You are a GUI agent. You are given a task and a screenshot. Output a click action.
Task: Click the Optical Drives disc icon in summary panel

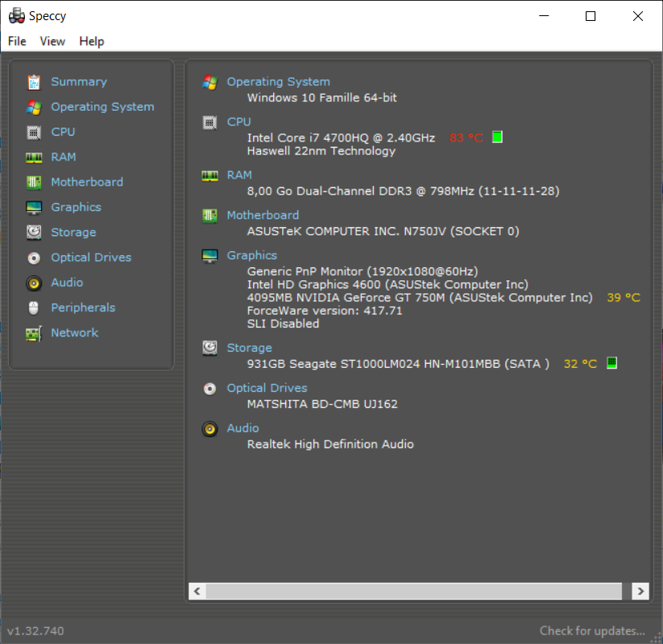(209, 388)
